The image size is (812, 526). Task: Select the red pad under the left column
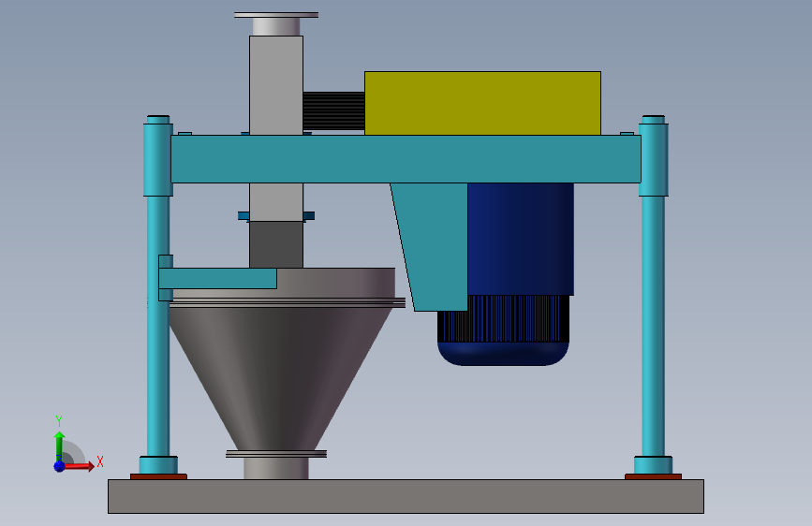coord(158,476)
